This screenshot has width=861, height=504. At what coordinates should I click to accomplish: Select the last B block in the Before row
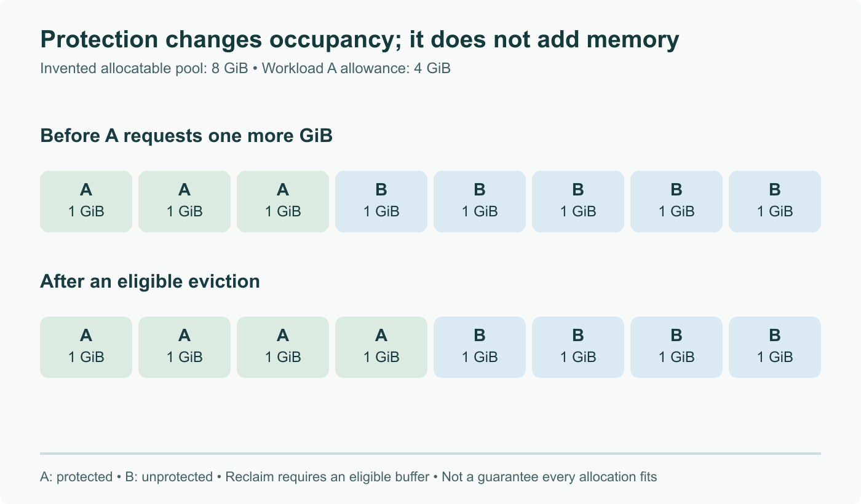pos(775,202)
